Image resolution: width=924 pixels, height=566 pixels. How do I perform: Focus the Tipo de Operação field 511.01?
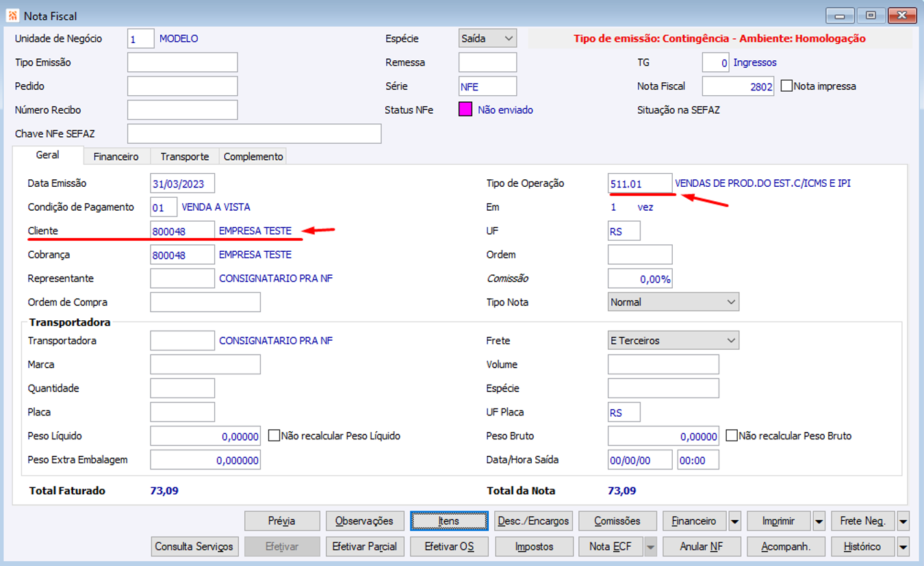click(640, 183)
